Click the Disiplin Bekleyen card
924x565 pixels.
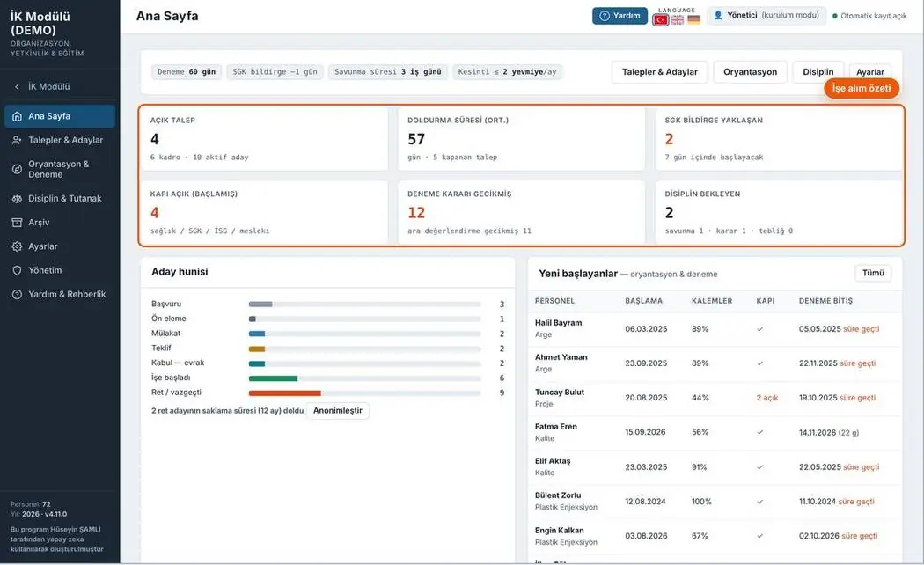779,213
